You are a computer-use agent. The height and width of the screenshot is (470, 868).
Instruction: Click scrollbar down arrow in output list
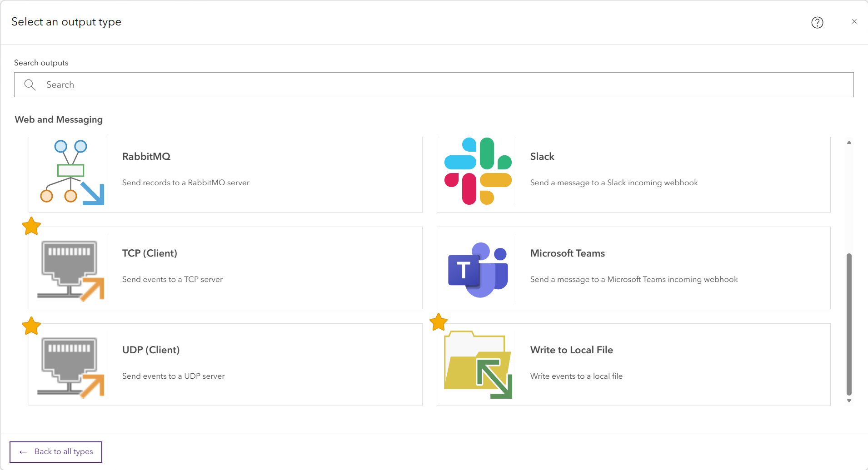click(x=849, y=401)
